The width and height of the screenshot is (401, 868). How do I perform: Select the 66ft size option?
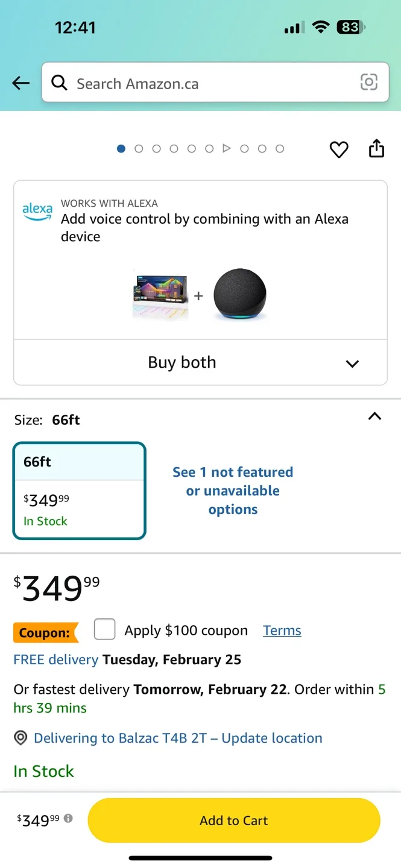tap(79, 490)
